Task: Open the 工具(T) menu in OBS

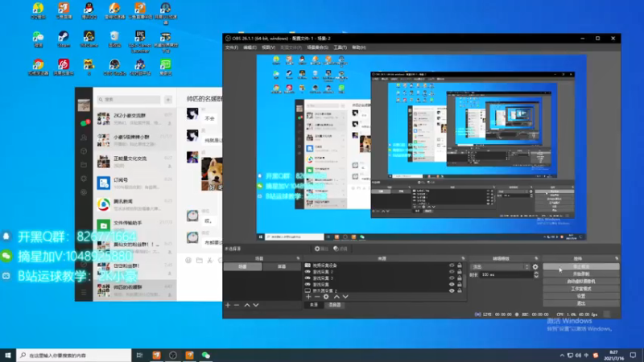Action: pos(340,47)
